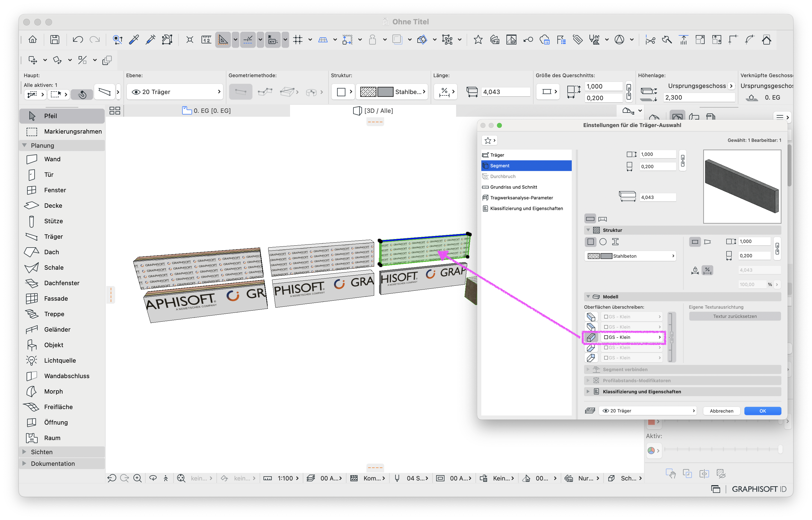Click the Save icon in toolbar

coord(55,40)
